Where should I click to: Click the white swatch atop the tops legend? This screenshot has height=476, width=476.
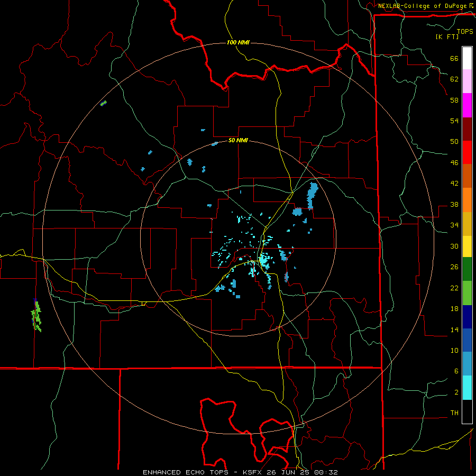467,58
